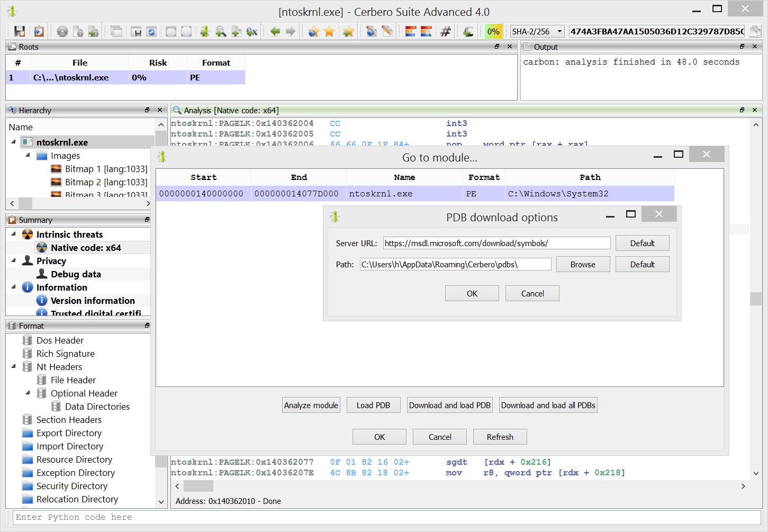Click the star with globe bookmark icon
The width and height of the screenshot is (768, 532).
tap(314, 31)
